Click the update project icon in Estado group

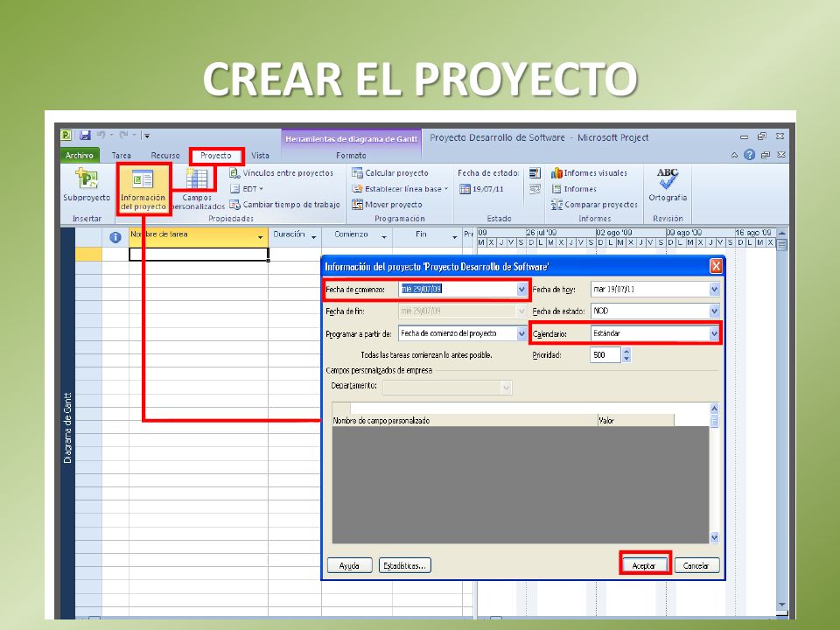click(535, 173)
